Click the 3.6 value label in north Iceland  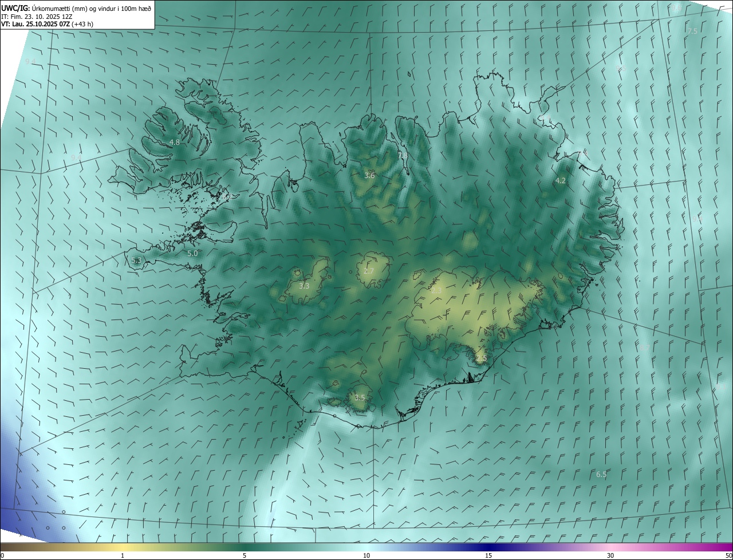coord(369,175)
